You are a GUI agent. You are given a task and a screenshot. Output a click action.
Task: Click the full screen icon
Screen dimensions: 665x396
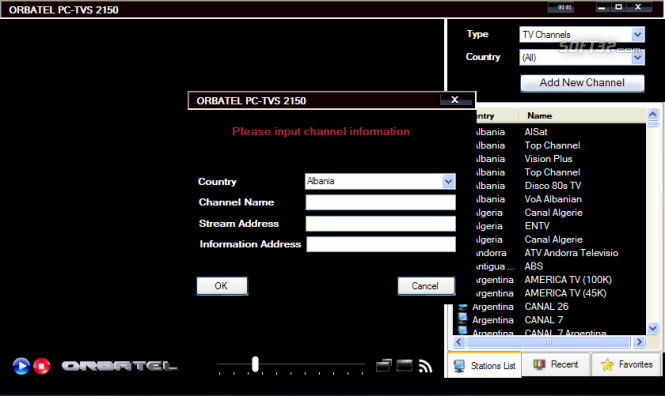click(405, 365)
